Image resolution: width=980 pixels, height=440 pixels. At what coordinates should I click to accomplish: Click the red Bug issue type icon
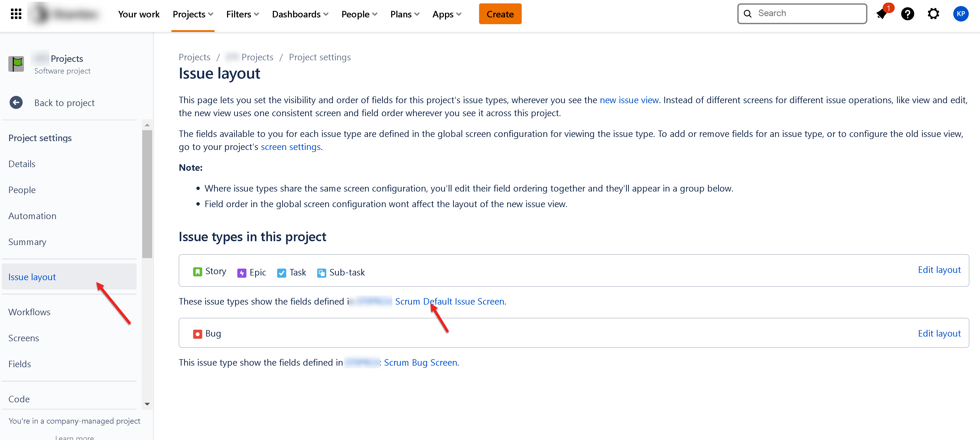click(197, 334)
